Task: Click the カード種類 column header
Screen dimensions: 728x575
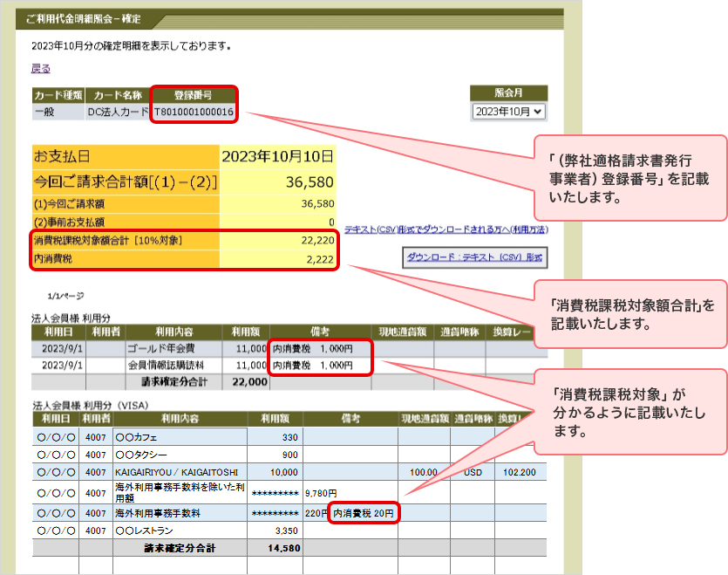Action: click(58, 95)
